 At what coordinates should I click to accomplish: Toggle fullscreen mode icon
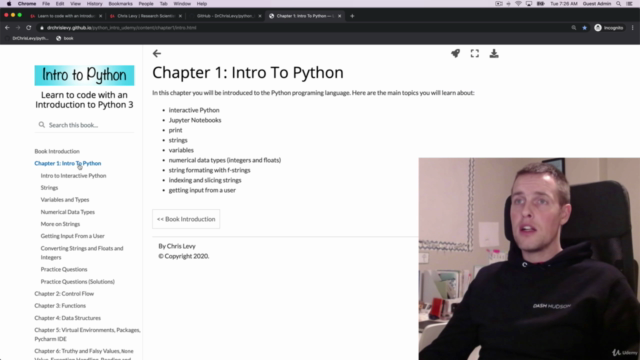click(475, 53)
